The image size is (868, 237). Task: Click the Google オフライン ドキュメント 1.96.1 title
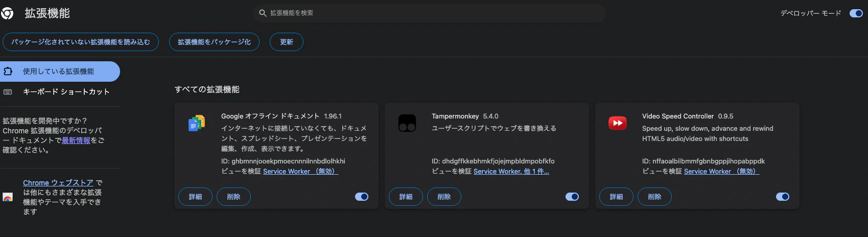click(x=281, y=116)
